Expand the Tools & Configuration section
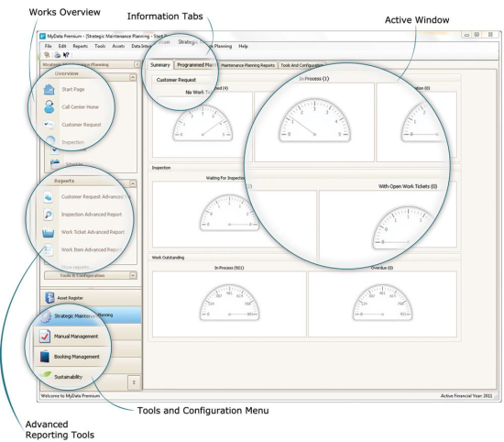The height and width of the screenshot is (442, 504). [x=133, y=275]
